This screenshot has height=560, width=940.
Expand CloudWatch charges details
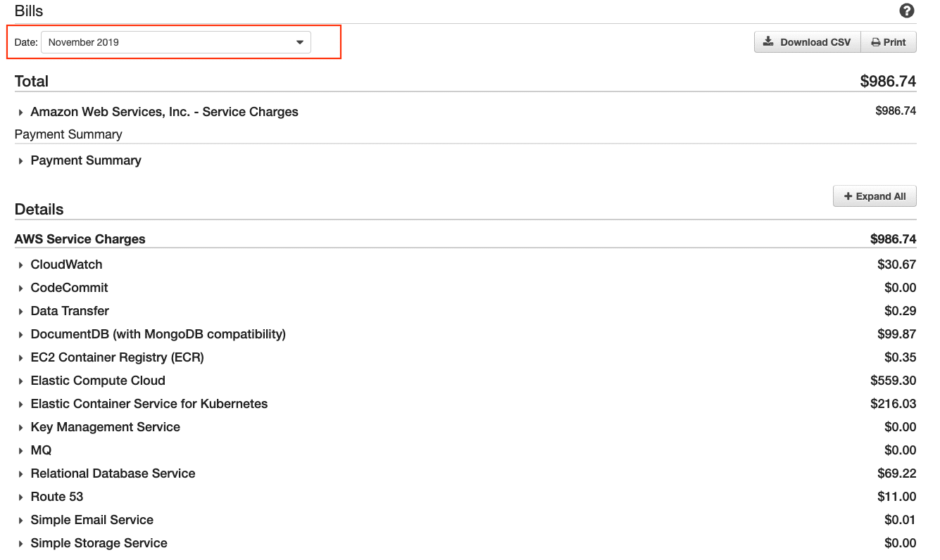pyautogui.click(x=66, y=265)
